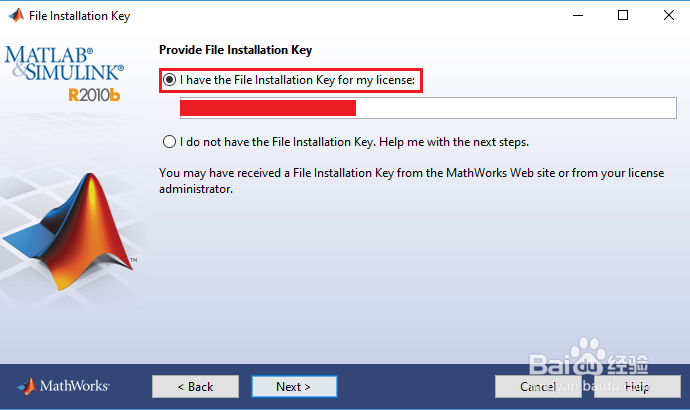Click the red redacted key bar
The width and height of the screenshot is (690, 410).
[x=268, y=108]
